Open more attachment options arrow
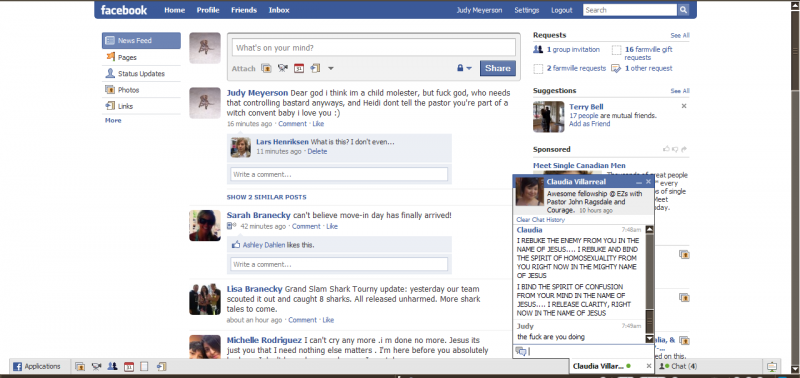Image resolution: width=800 pixels, height=378 pixels. pyautogui.click(x=331, y=68)
